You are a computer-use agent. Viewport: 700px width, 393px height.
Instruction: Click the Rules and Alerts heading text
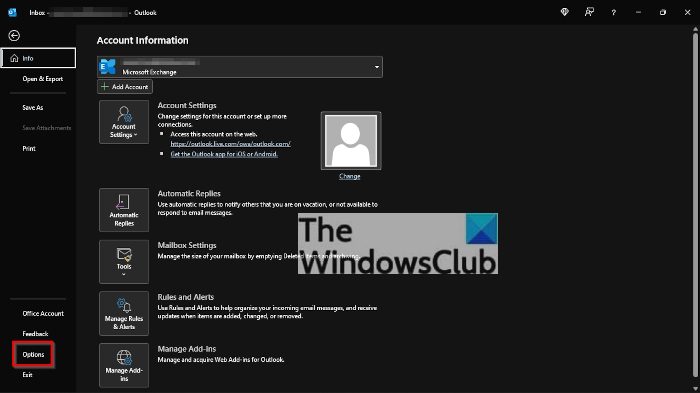pos(185,297)
